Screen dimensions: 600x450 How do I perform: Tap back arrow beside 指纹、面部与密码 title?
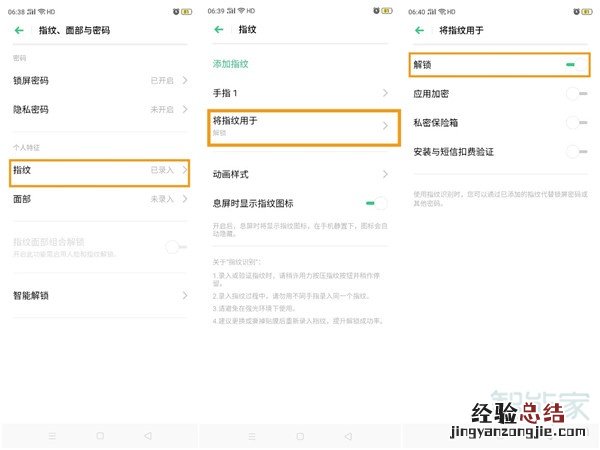pos(19,31)
